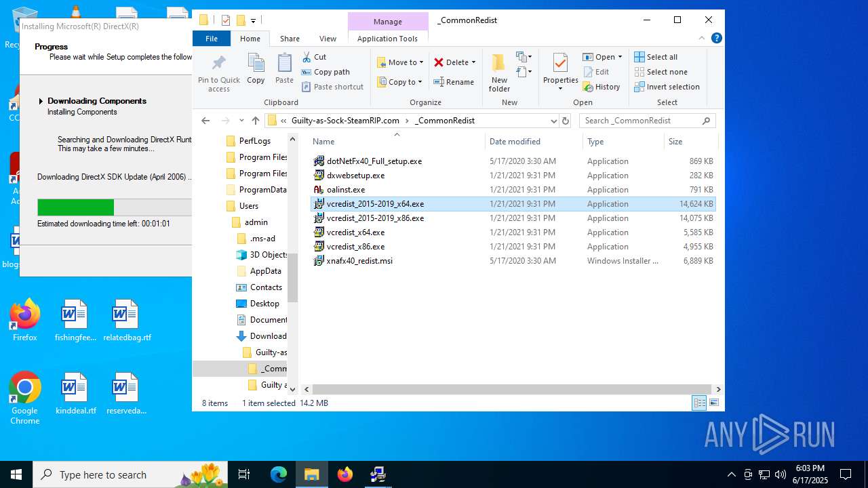Open the File menu tab
The image size is (868, 488).
click(x=212, y=39)
